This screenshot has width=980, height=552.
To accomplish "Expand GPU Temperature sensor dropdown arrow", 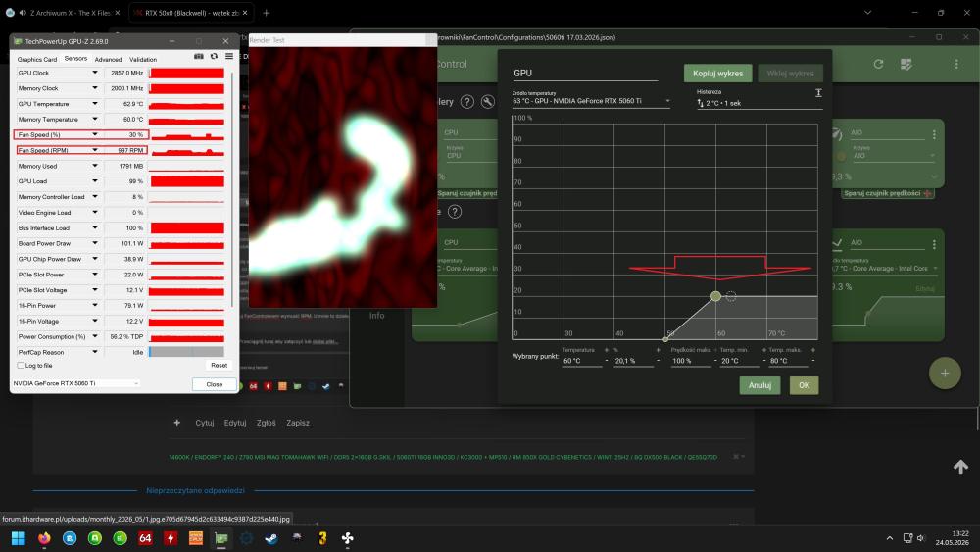I will tap(95, 104).
